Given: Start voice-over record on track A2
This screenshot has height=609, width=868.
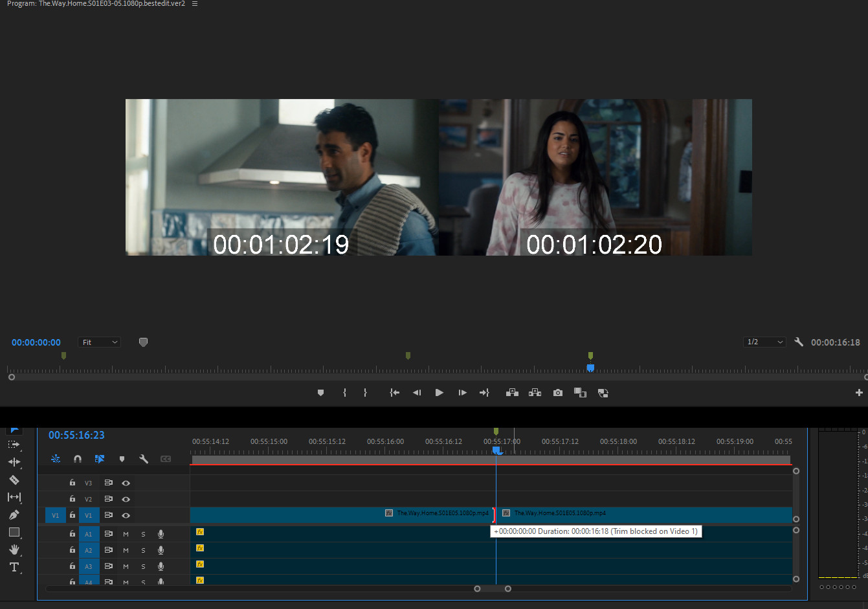Looking at the screenshot, I should click(161, 550).
